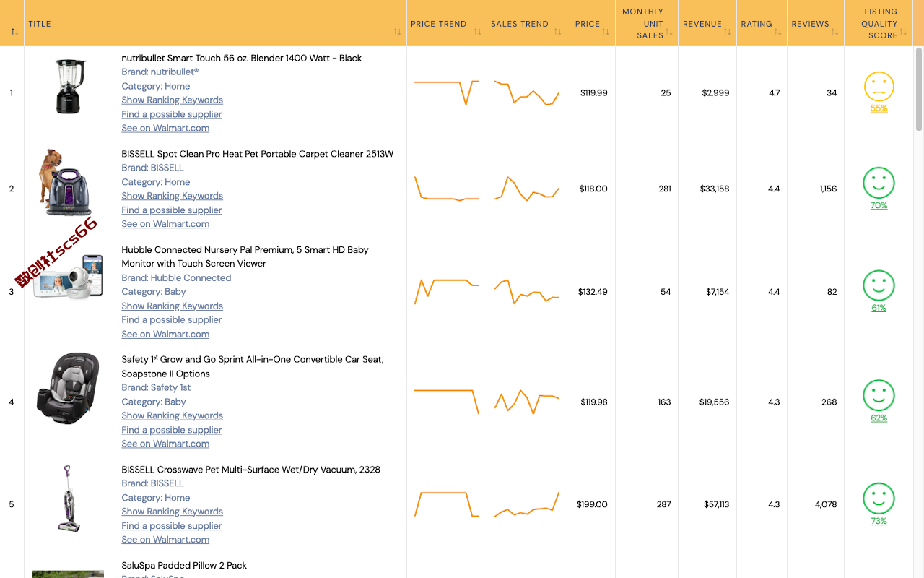This screenshot has height=578, width=924.
Task: Open the 73% listing quality score link
Action: [x=879, y=521]
